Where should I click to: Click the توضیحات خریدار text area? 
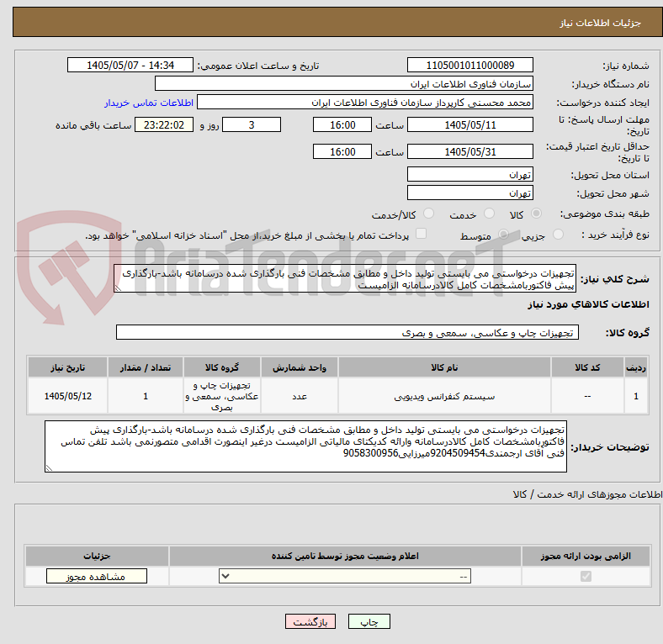tap(305, 446)
